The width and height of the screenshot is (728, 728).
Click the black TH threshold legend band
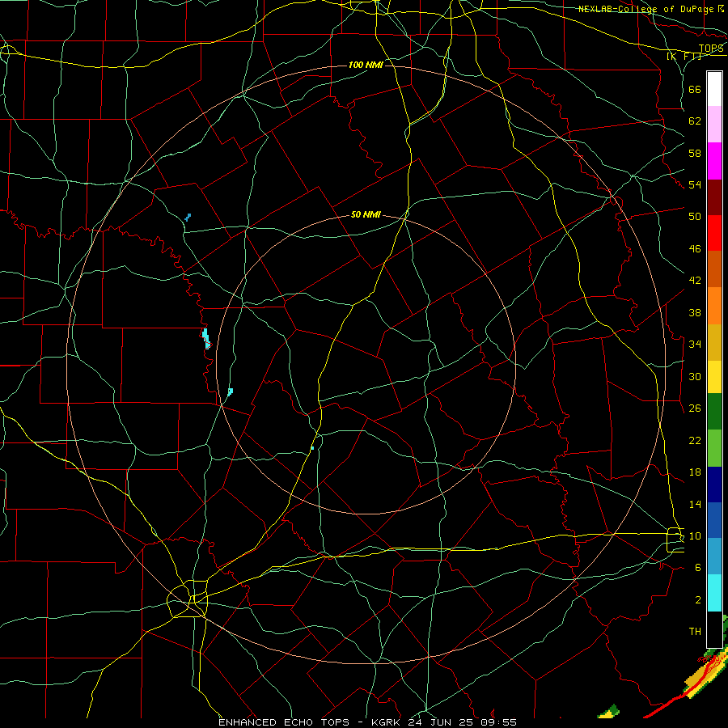(x=714, y=629)
